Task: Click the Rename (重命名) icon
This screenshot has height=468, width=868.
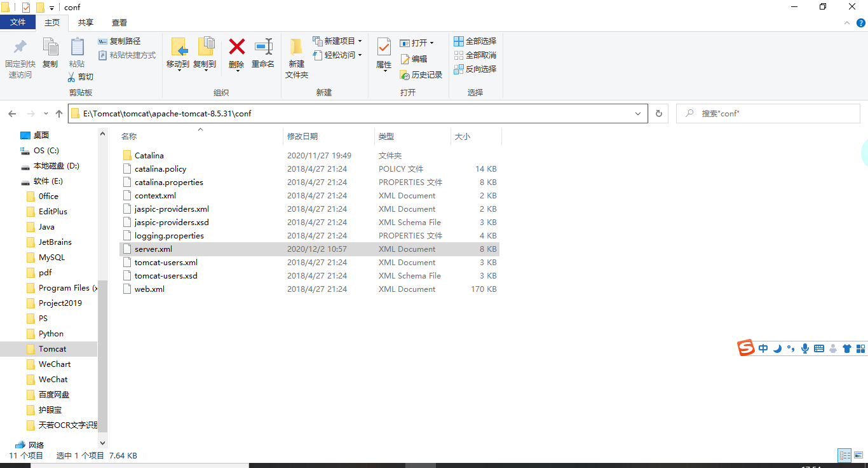Action: (x=263, y=46)
